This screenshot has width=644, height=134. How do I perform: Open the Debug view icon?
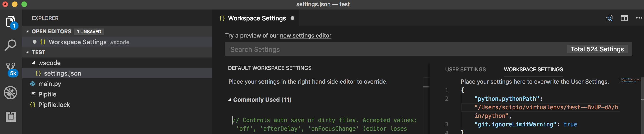pos(10,93)
